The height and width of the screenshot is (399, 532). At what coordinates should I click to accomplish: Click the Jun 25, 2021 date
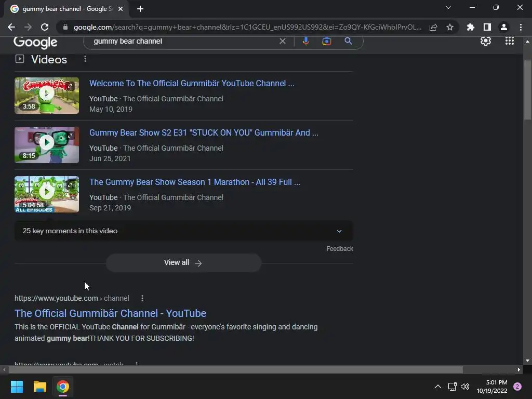pyautogui.click(x=110, y=158)
